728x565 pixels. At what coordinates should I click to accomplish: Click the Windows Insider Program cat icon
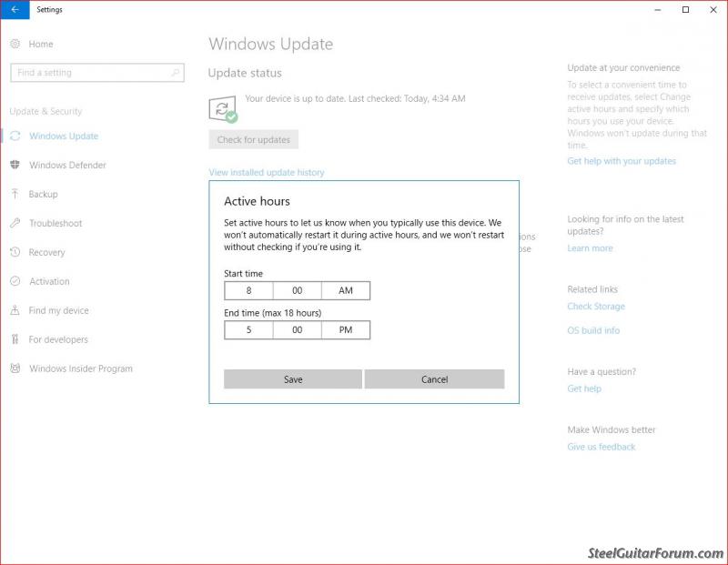point(15,368)
